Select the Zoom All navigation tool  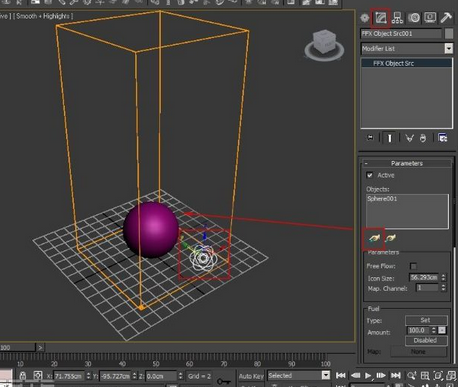click(425, 376)
